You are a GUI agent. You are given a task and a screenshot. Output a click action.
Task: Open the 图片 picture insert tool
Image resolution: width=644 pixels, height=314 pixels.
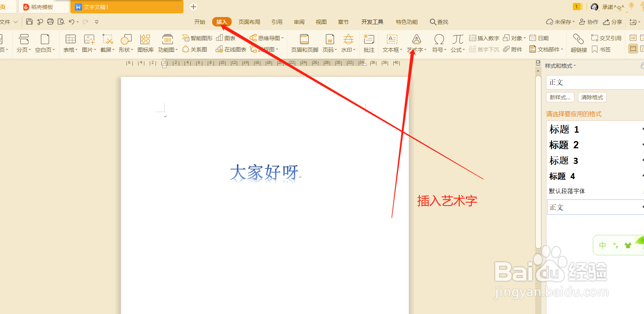click(x=89, y=43)
